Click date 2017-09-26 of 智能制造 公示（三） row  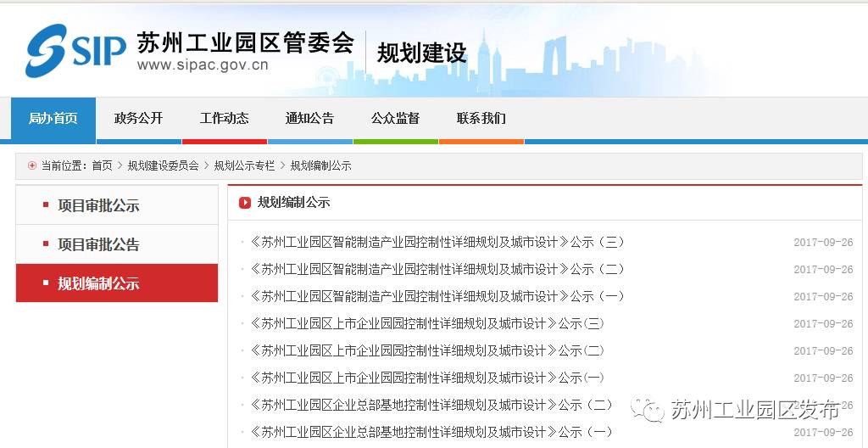(x=823, y=243)
